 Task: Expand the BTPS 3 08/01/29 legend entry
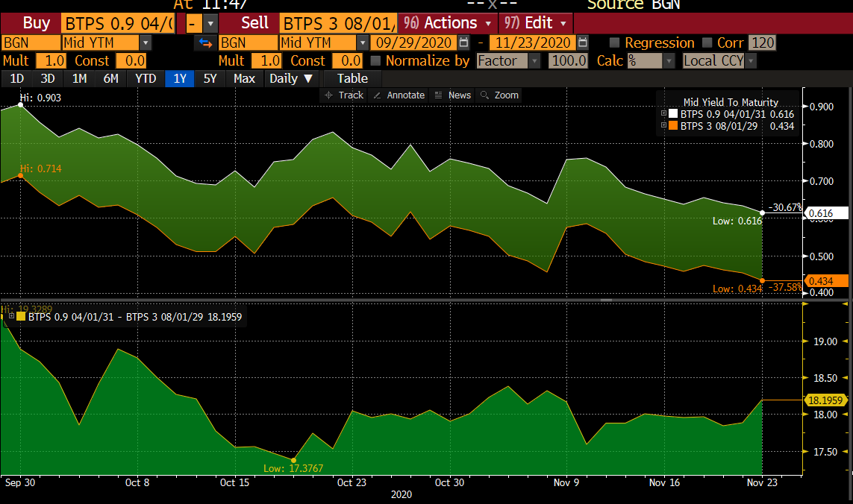[x=663, y=125]
